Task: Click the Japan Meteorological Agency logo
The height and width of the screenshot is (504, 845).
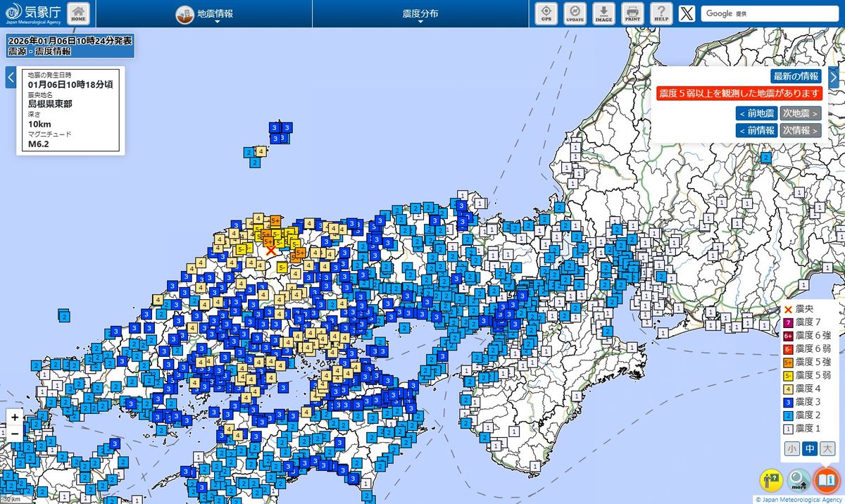Action: click(x=32, y=13)
